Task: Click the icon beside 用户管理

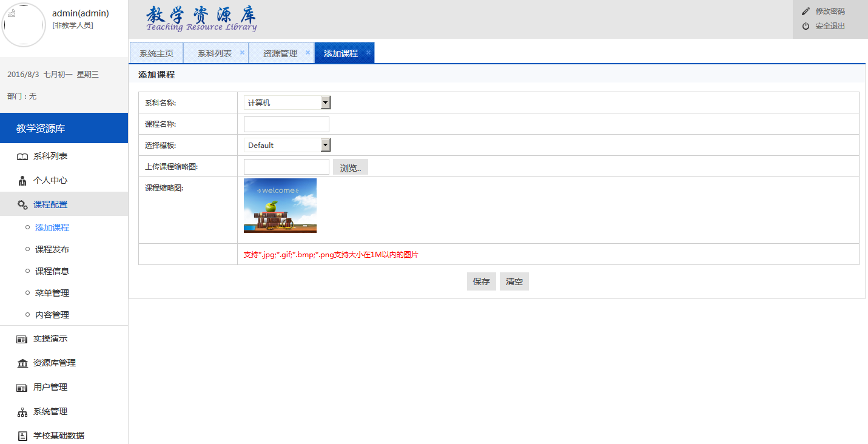Action: 22,388
